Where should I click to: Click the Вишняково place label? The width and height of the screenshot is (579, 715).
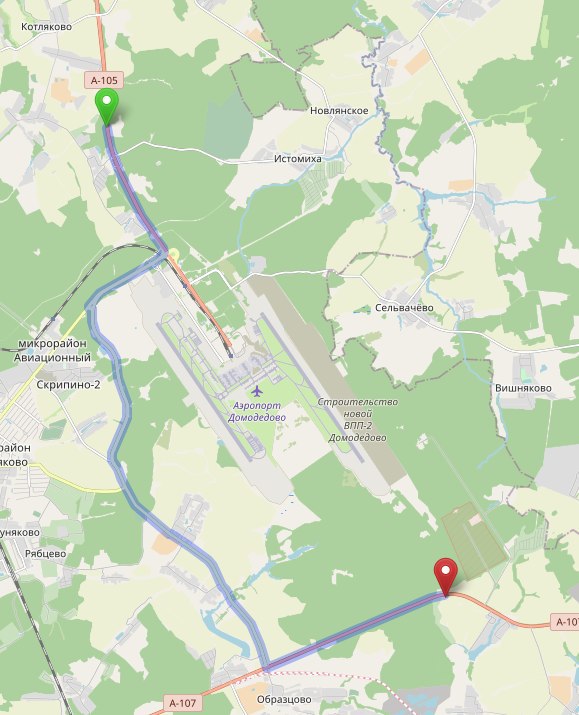(523, 388)
